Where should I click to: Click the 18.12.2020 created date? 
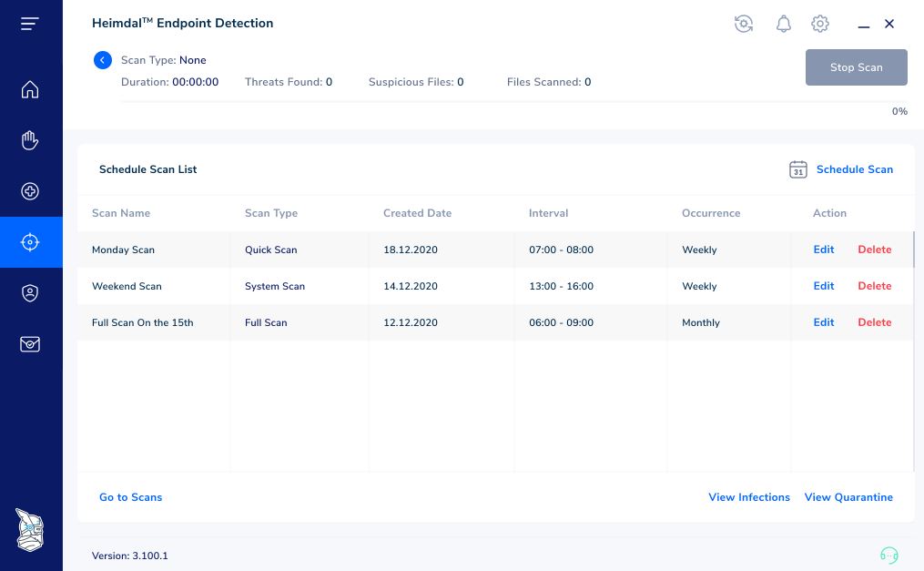click(411, 250)
